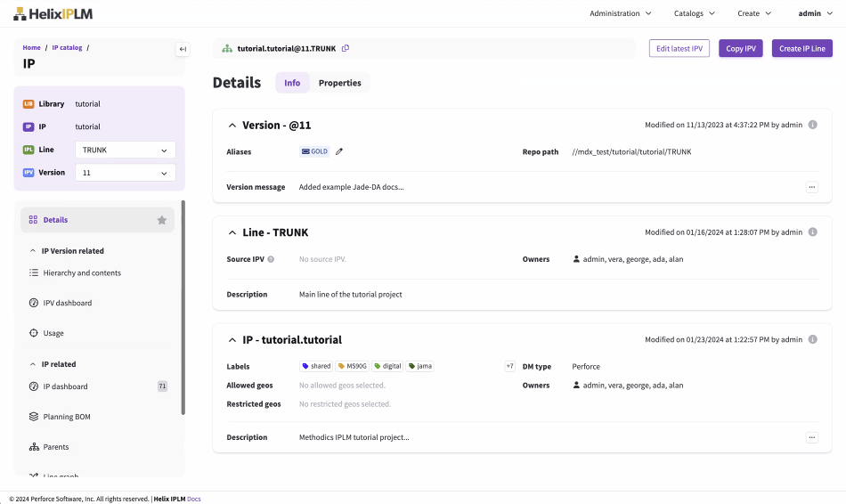Open the more options for Version message
The image size is (846, 504).
[x=811, y=187]
